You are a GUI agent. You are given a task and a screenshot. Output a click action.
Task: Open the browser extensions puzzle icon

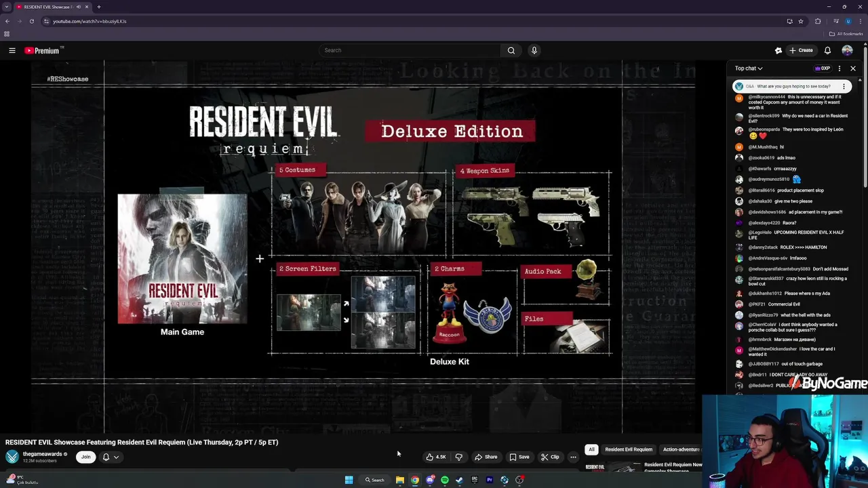click(x=818, y=21)
